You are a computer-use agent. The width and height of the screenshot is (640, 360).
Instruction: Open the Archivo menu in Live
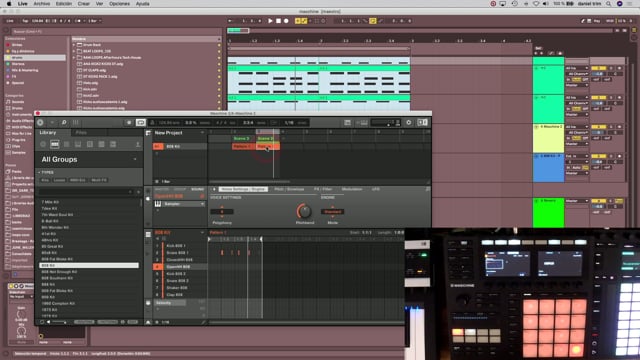[42, 4]
